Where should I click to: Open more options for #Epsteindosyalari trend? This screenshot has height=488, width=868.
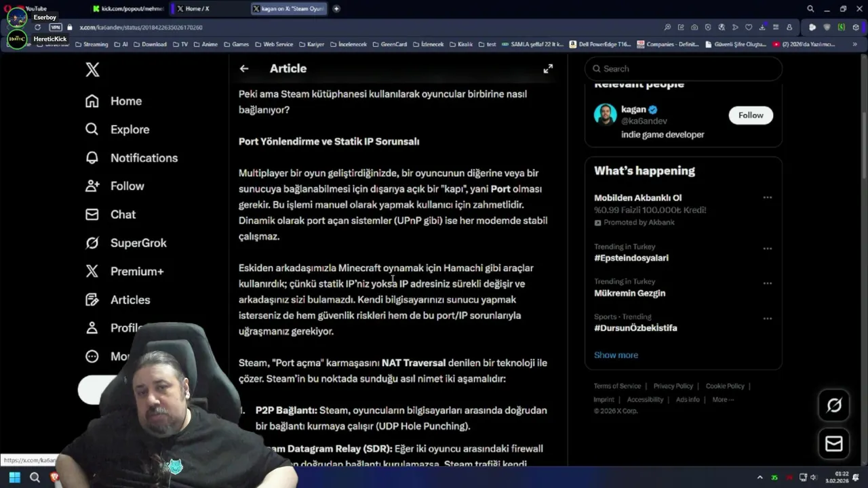[x=767, y=248]
